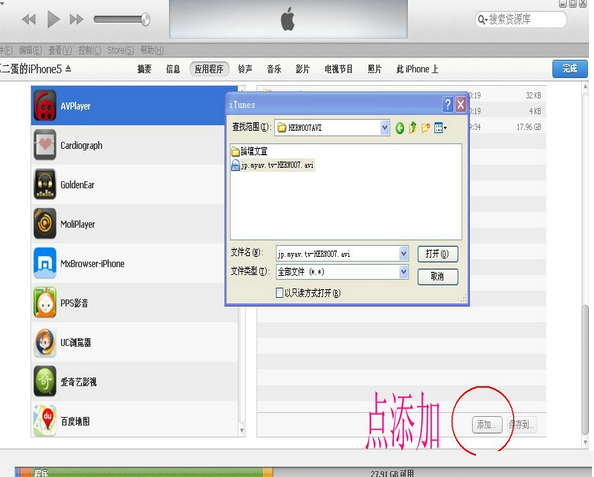This screenshot has width=594, height=477.
Task: Select the Cardiograph app icon
Action: click(x=45, y=145)
